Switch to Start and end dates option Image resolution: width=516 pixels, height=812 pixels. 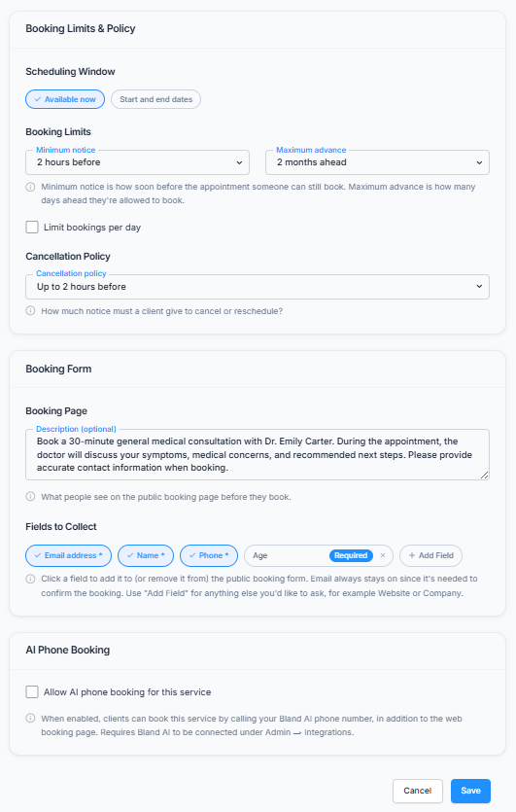coord(155,99)
